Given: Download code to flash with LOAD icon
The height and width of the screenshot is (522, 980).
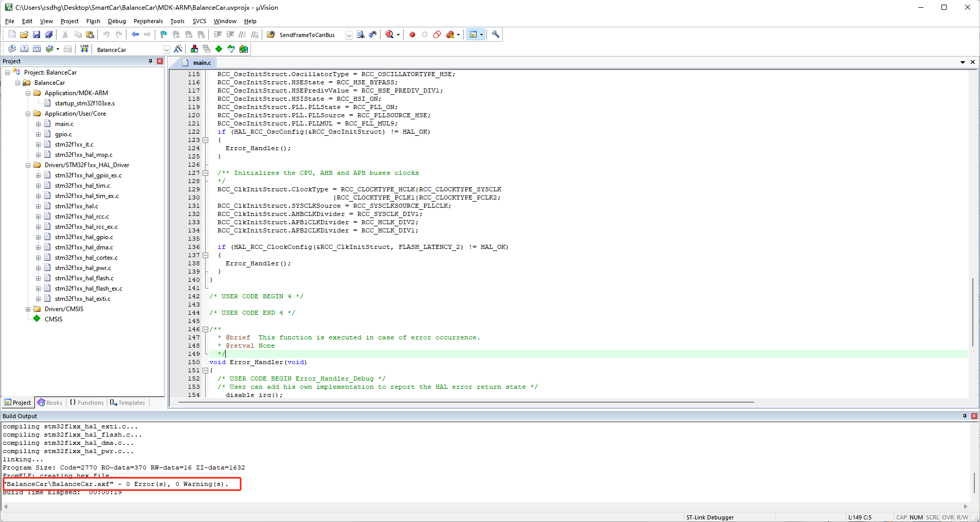Looking at the screenshot, I should pyautogui.click(x=84, y=49).
